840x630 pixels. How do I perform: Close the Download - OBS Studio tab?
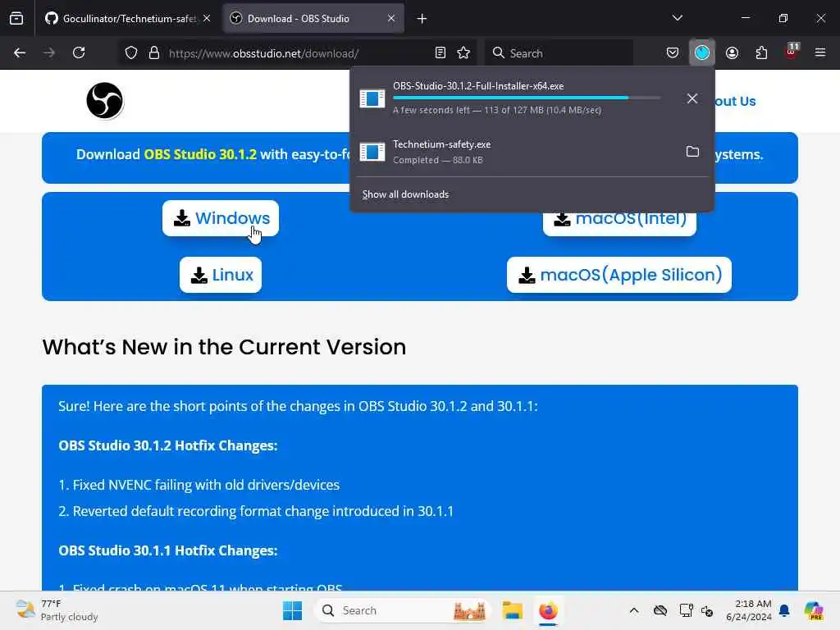pyautogui.click(x=391, y=19)
